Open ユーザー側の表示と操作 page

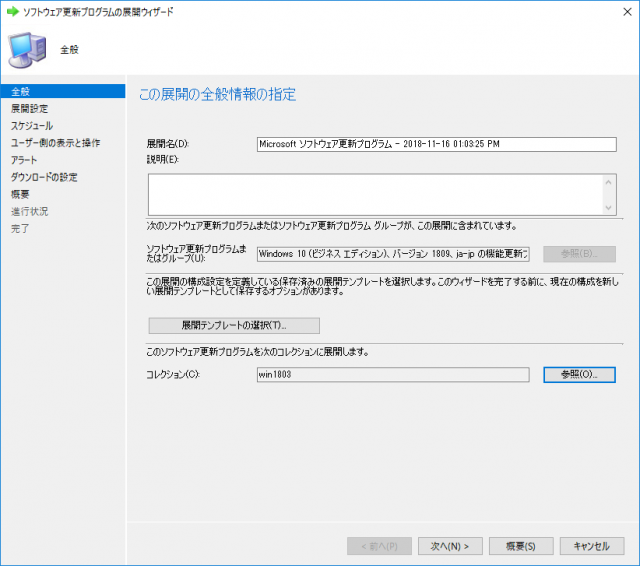click(x=55, y=143)
